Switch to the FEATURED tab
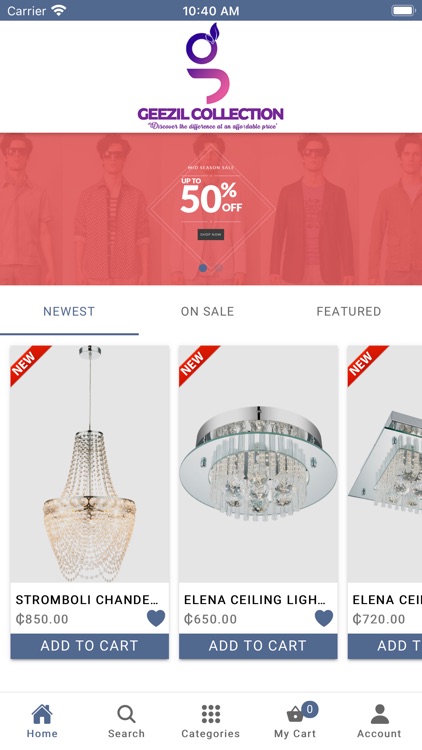Screen dimensions: 422x750 pyautogui.click(x=349, y=311)
